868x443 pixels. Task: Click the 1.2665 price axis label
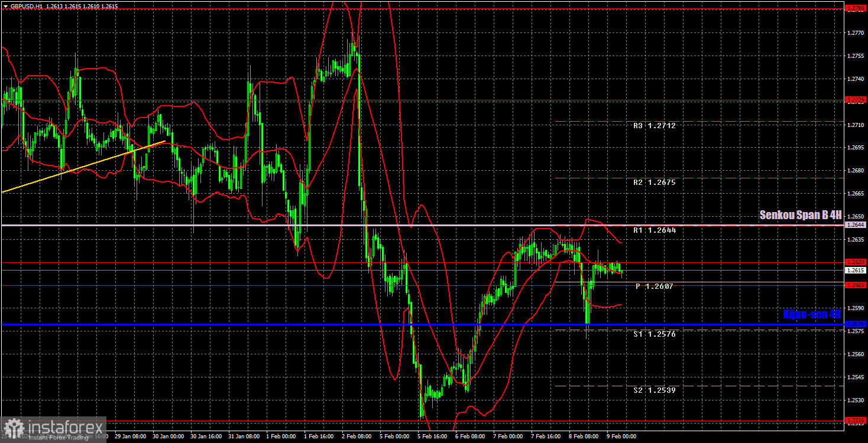point(856,194)
